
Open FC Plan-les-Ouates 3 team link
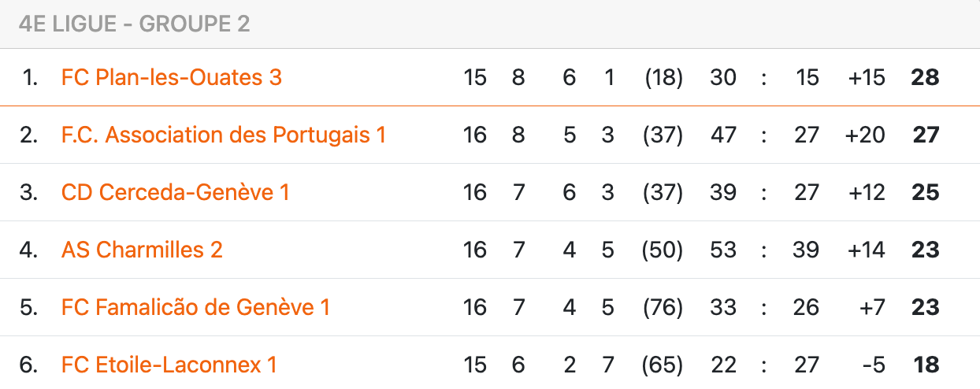tap(171, 77)
